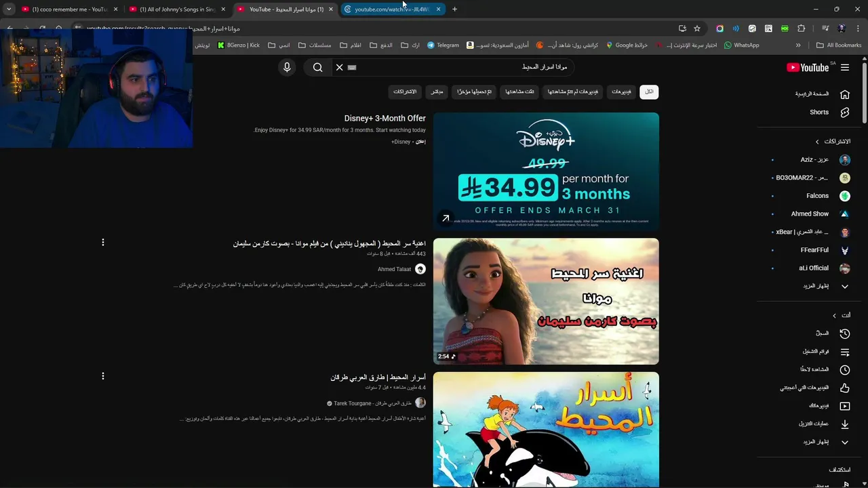
Task: Open the tab search dropdown arrow
Action: 9,9
